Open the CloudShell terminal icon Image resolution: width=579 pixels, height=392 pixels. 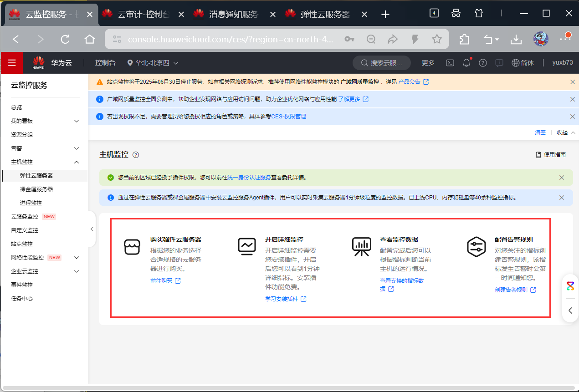click(x=450, y=63)
